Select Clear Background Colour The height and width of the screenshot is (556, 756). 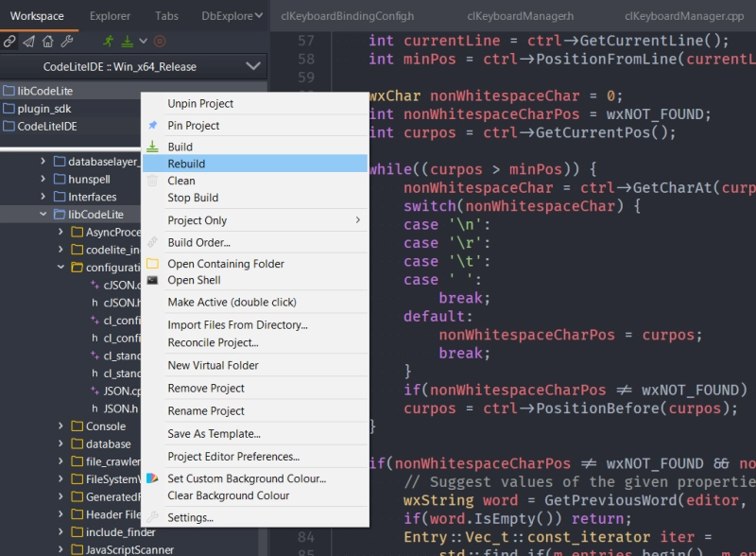pos(255,495)
